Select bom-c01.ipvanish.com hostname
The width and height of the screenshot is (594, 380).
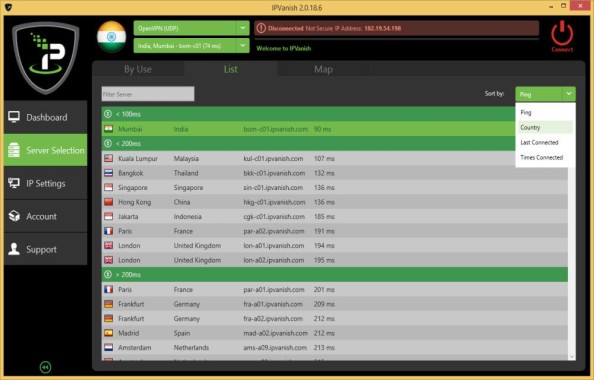point(275,129)
